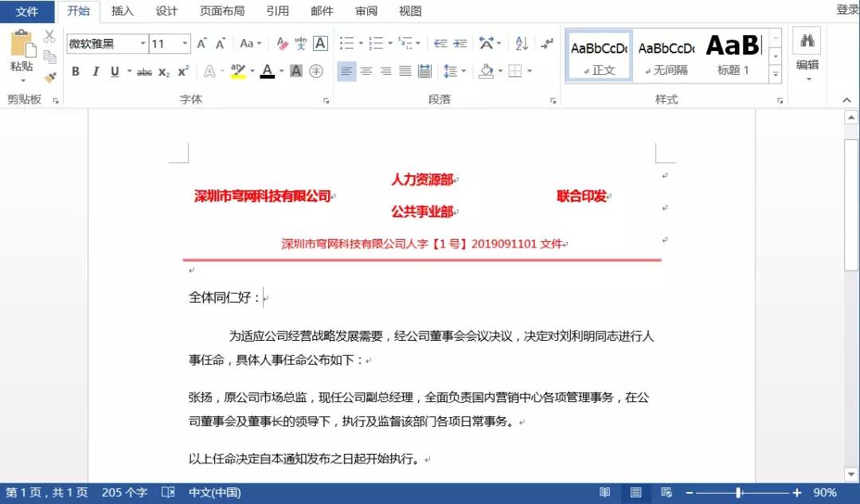This screenshot has height=504, width=860.
Task: Click the proofing check icon in the status bar
Action: (168, 492)
